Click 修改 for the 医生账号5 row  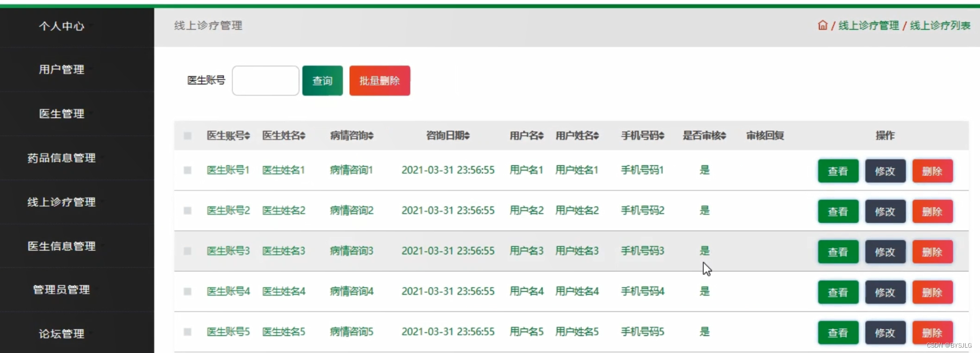pyautogui.click(x=885, y=333)
